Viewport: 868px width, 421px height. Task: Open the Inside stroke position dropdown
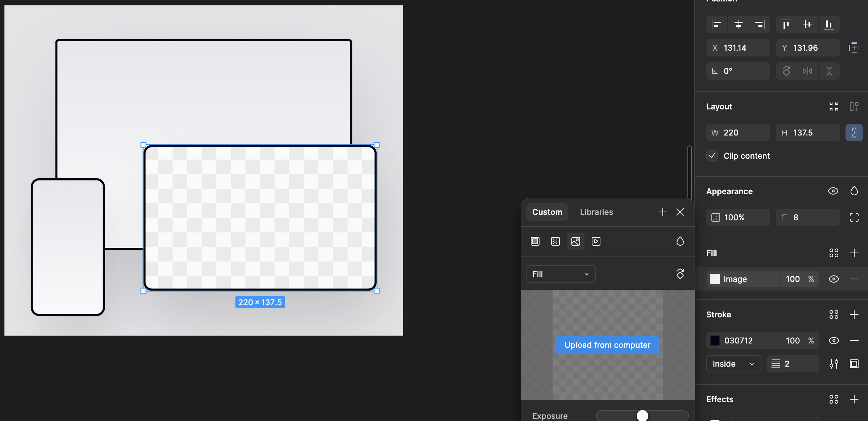[x=733, y=364]
